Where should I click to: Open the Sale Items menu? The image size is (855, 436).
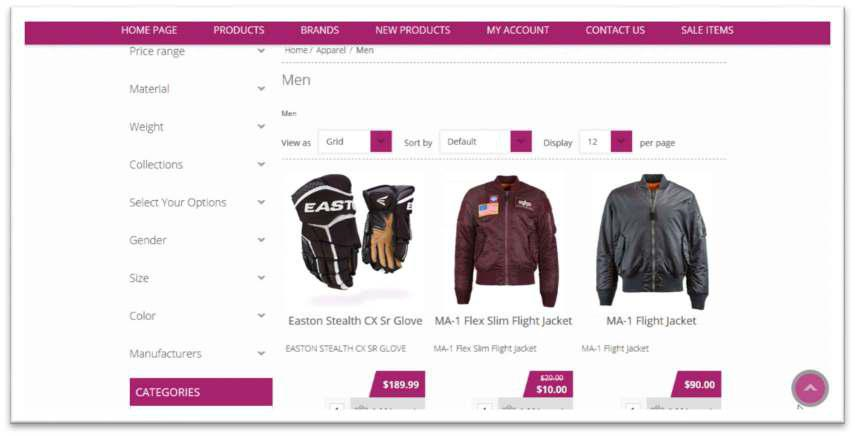pyautogui.click(x=707, y=31)
